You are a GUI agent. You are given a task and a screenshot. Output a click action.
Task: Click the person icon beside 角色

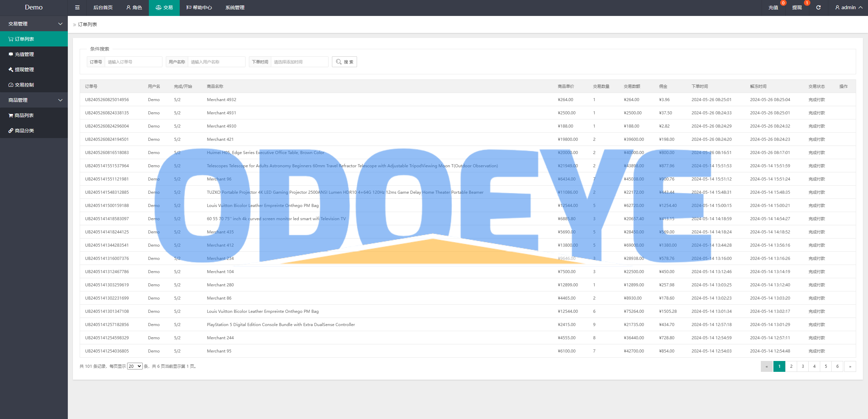[129, 7]
